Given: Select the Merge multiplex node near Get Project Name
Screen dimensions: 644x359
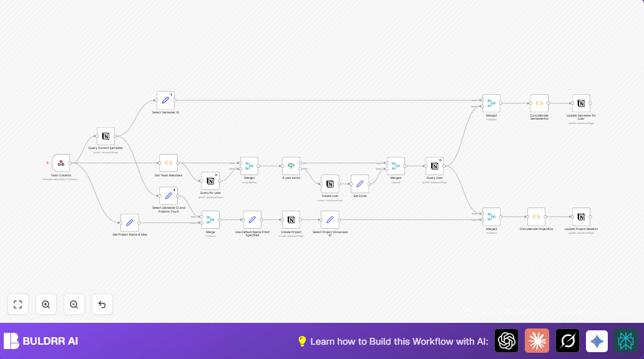Looking at the screenshot, I should tap(210, 219).
